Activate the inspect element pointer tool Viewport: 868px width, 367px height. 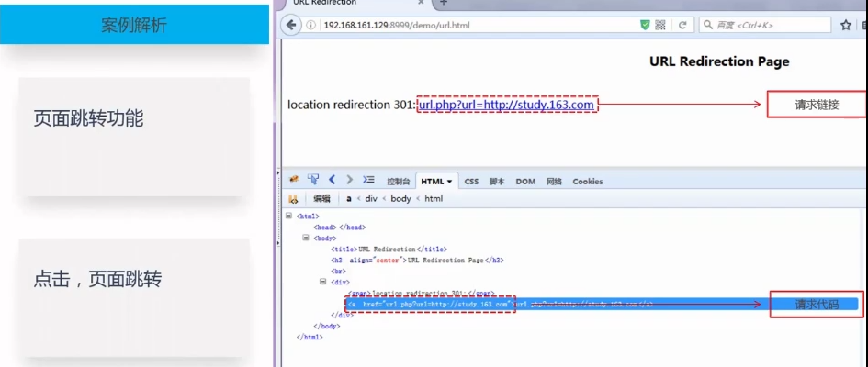click(x=313, y=180)
